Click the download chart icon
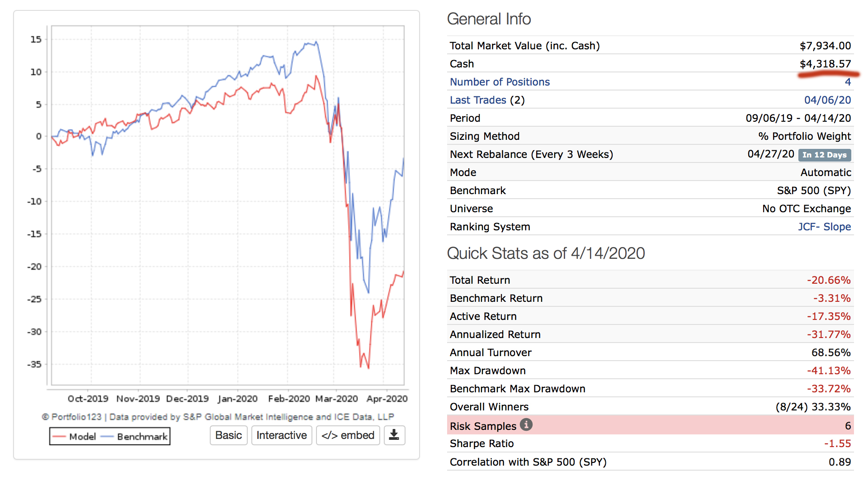This screenshot has width=868, height=486. (394, 435)
